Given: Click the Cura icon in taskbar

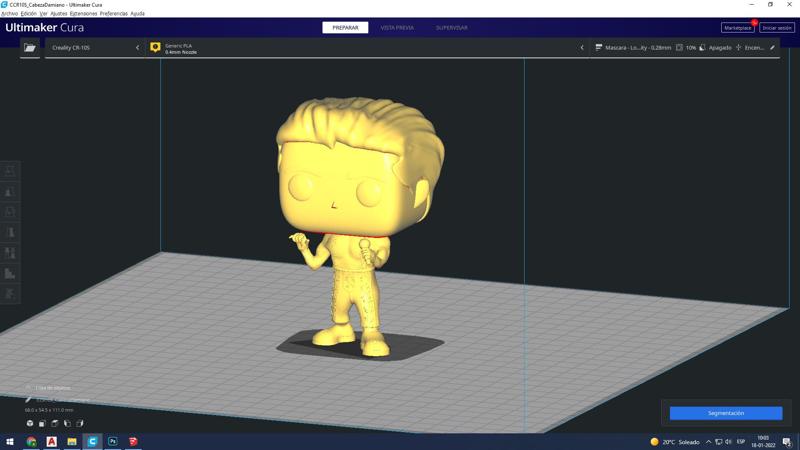Looking at the screenshot, I should click(92, 442).
